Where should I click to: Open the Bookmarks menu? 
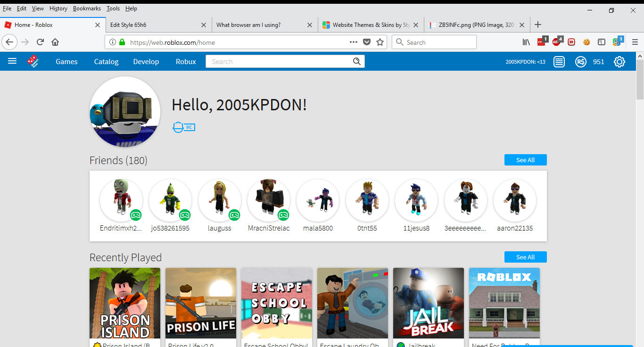[x=87, y=8]
